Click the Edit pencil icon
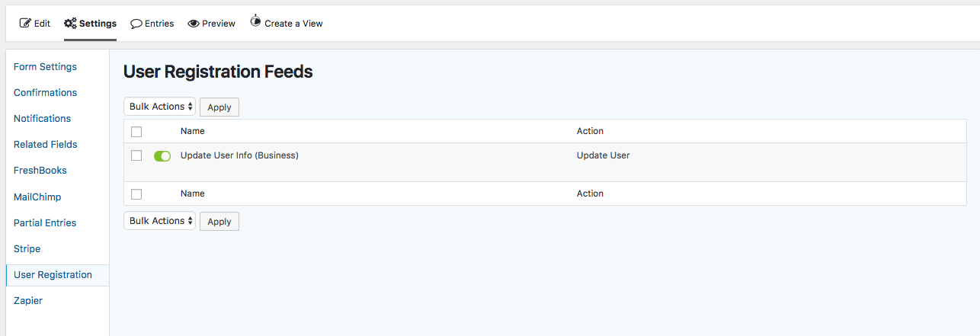The image size is (980, 336). pyautogui.click(x=25, y=24)
